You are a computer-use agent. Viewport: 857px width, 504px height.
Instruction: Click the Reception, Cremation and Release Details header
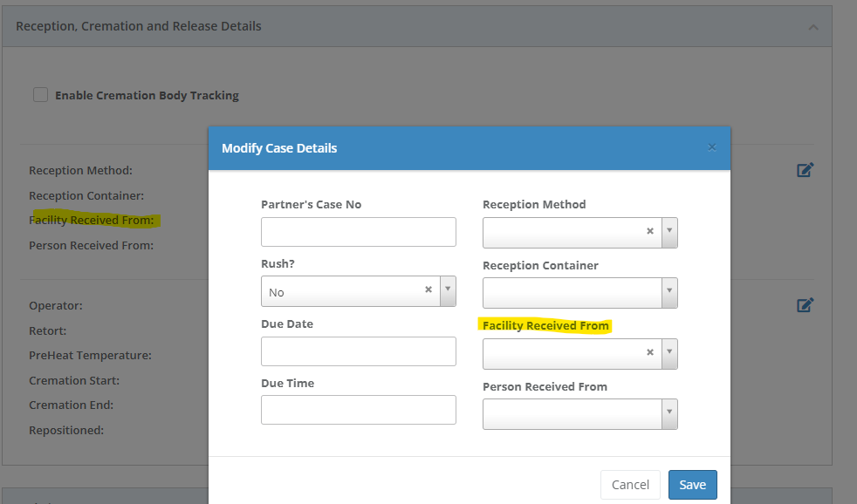tap(139, 26)
